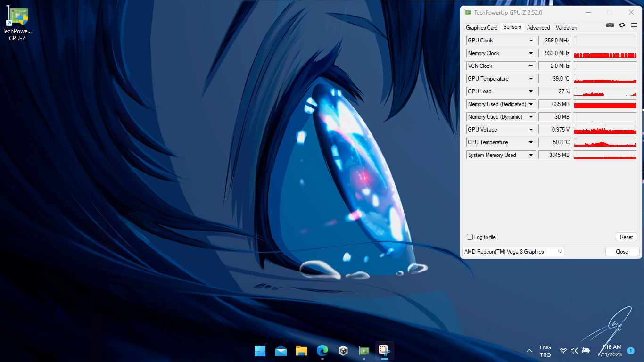644x362 pixels.
Task: Minimize the GPU-Z window
Action: 587,12
